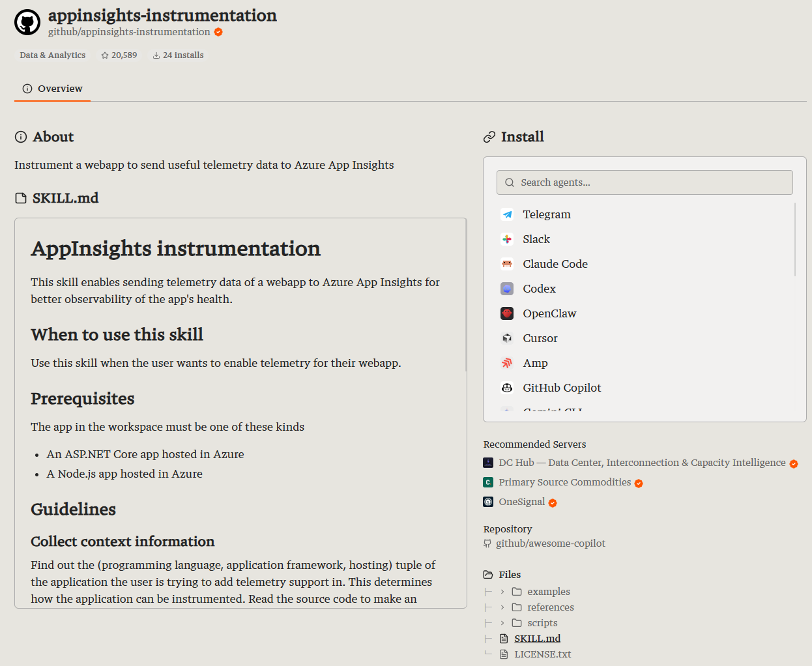Click the info icon in Overview tab
812x666 pixels.
(x=27, y=89)
